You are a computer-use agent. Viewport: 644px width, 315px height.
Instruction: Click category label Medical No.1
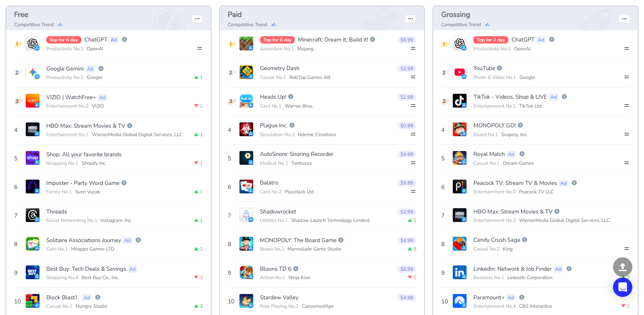coord(274,163)
